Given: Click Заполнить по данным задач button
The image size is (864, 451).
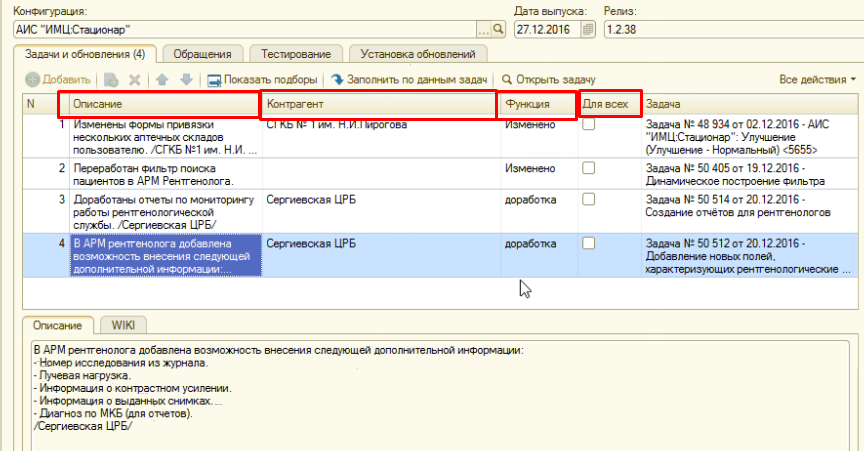Looking at the screenshot, I should coord(409,80).
